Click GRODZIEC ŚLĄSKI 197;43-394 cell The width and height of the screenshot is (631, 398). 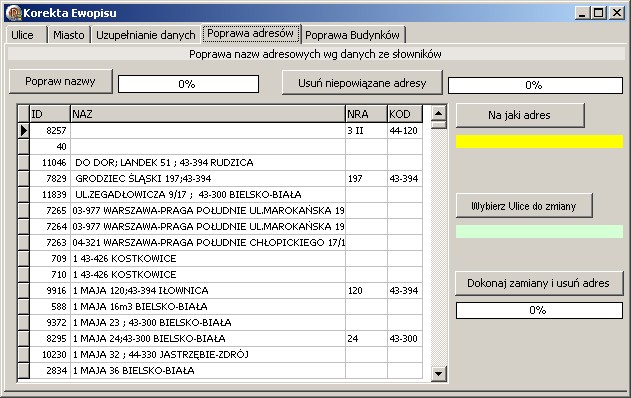click(208, 179)
